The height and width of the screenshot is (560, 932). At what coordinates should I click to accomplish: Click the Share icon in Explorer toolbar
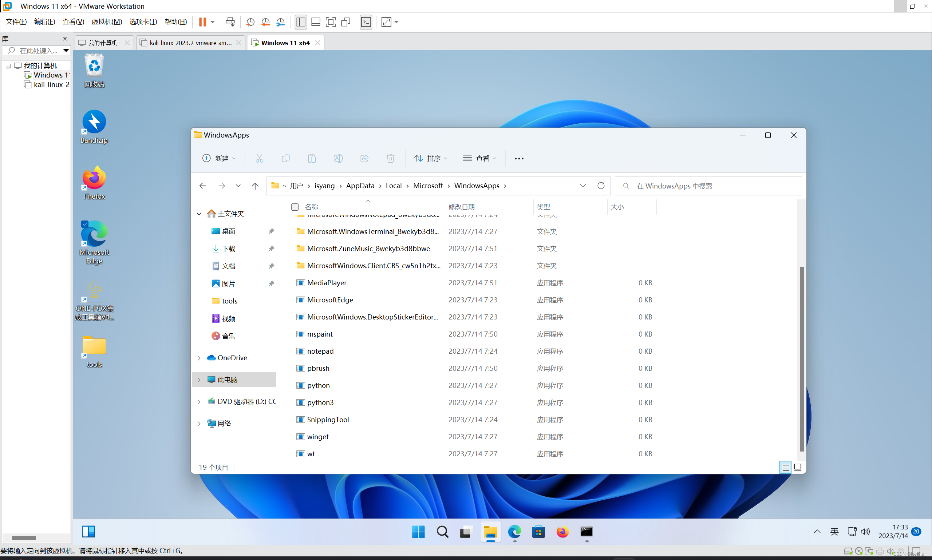tap(364, 158)
